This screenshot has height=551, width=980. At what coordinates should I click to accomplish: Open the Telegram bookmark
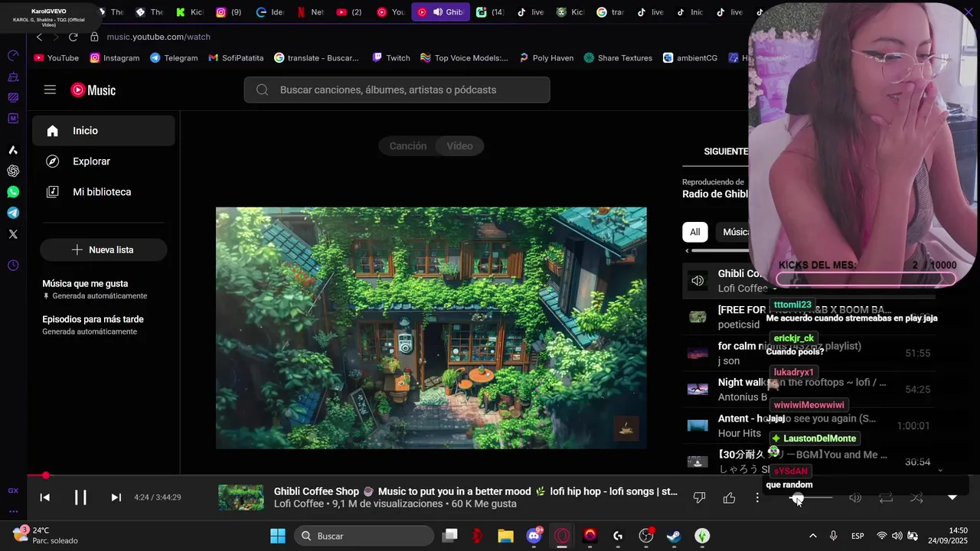coord(174,57)
